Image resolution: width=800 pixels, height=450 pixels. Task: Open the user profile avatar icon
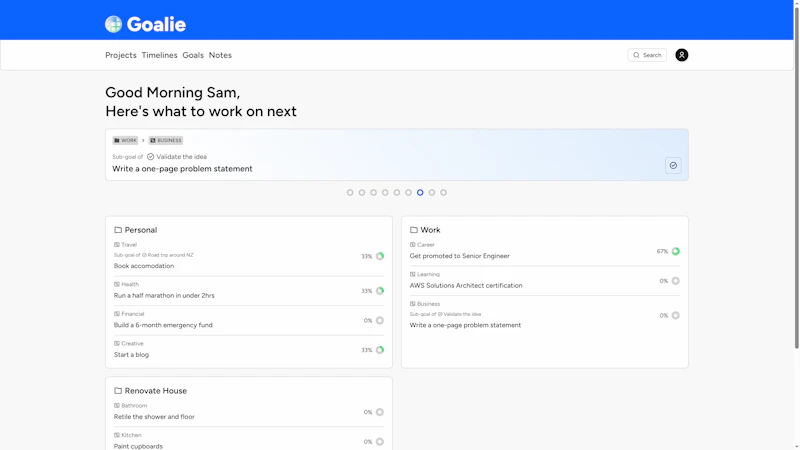[x=681, y=55]
